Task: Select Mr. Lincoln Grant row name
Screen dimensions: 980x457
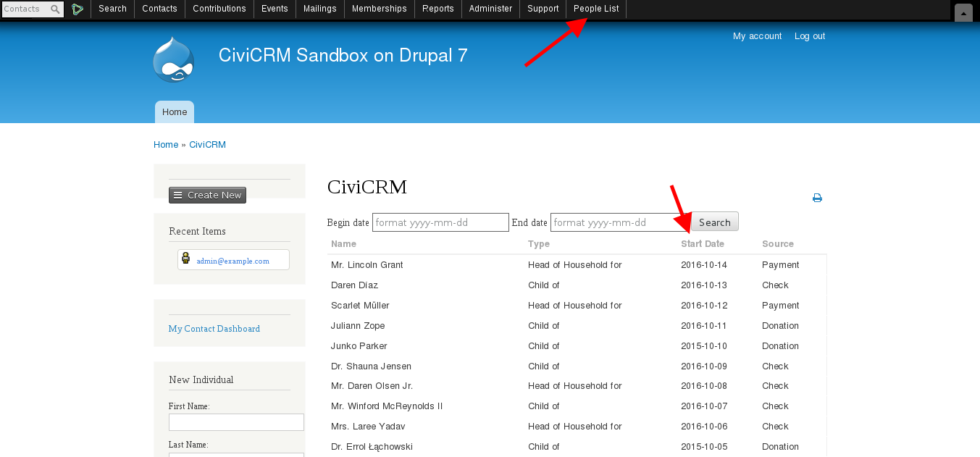Action: pyautogui.click(x=367, y=265)
